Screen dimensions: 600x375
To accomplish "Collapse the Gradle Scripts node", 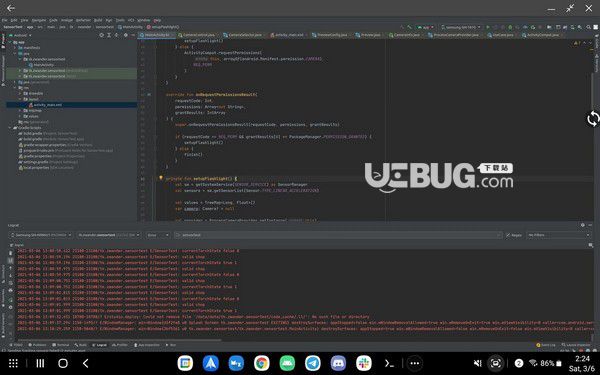I will pyautogui.click(x=10, y=128).
